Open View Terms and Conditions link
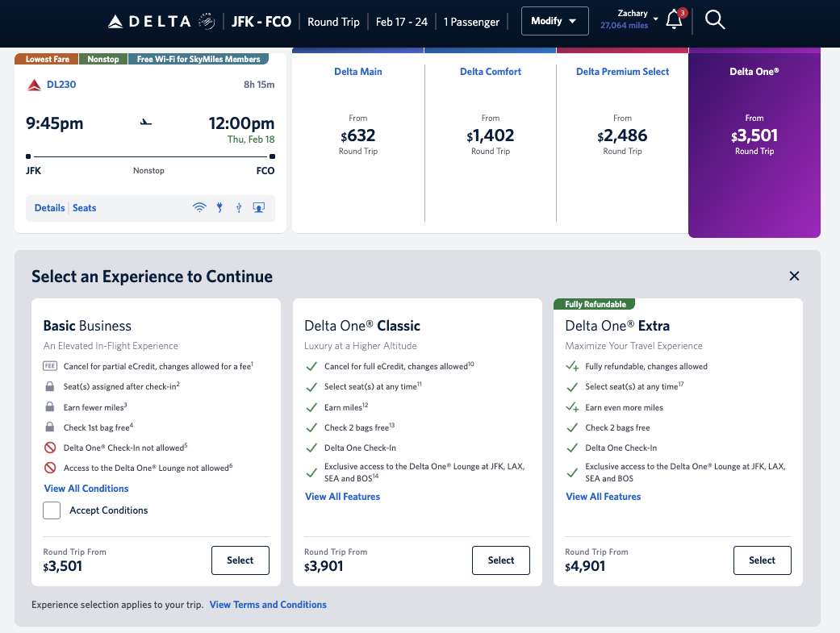840x633 pixels. (268, 605)
